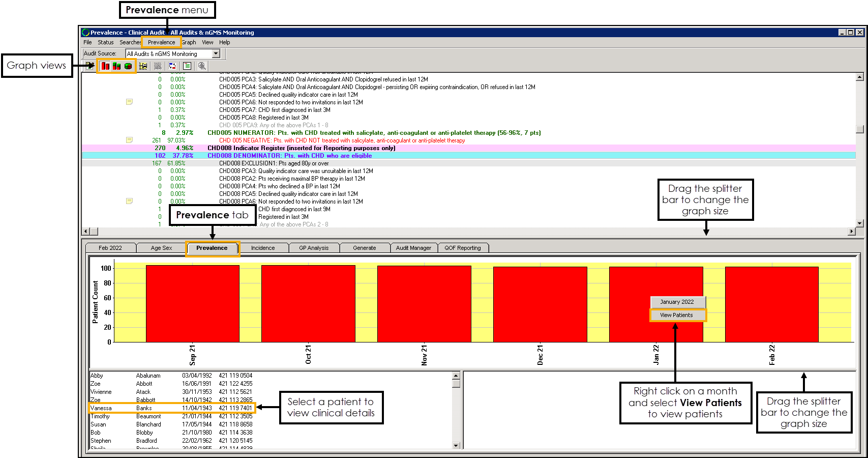Click the yellow grid pin toolbar icon
This screenshot has height=458, width=868.
coord(143,66)
